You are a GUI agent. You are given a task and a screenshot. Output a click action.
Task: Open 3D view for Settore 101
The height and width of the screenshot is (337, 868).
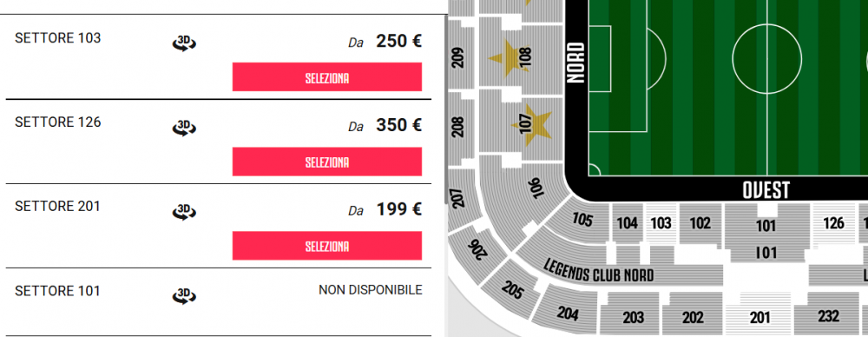click(184, 296)
